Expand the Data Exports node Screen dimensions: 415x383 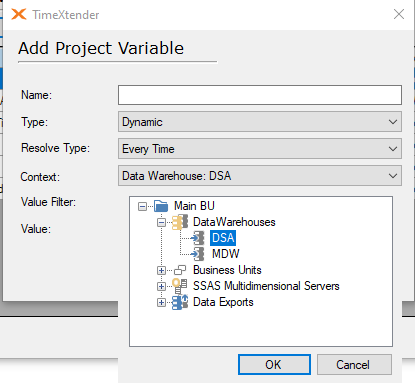click(x=161, y=302)
